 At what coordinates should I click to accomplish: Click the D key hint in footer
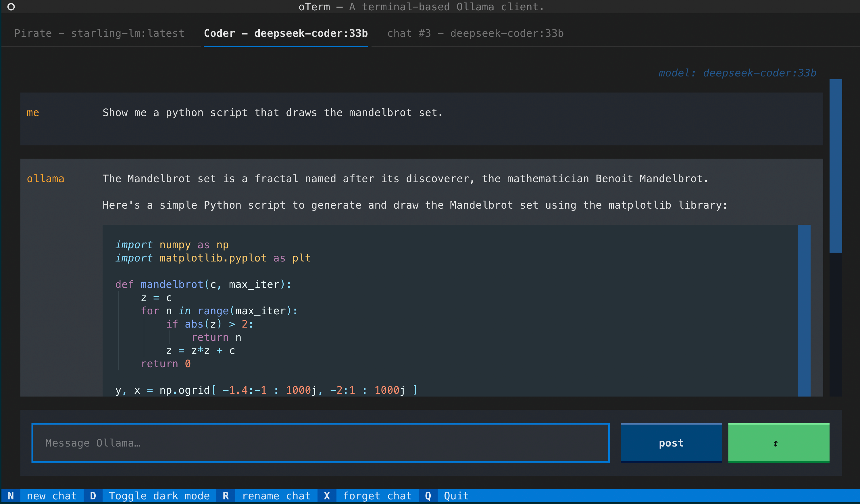(93, 496)
